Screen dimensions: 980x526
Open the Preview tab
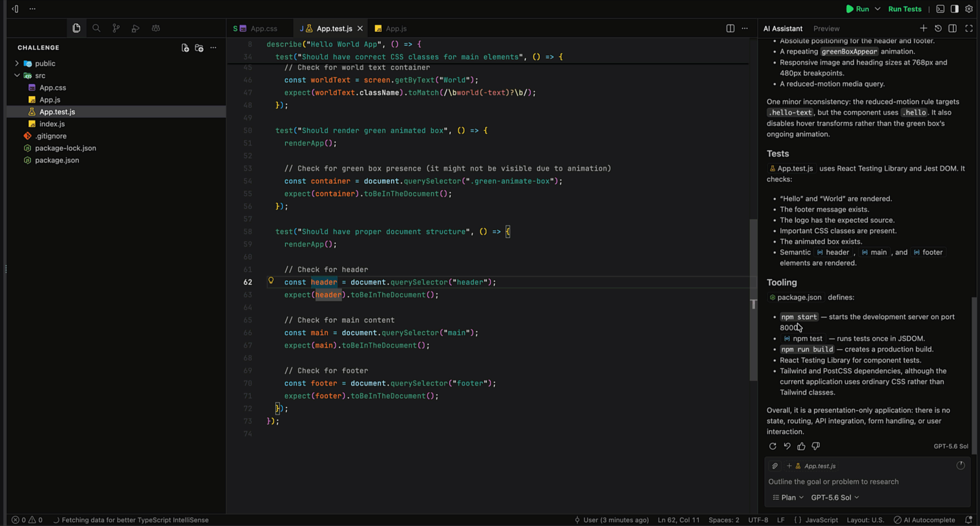tap(826, 29)
